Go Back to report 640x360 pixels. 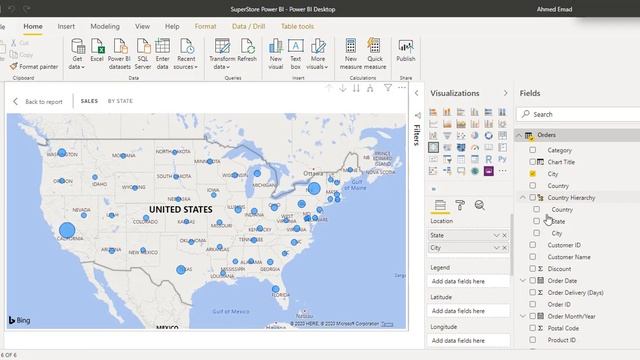pos(38,102)
